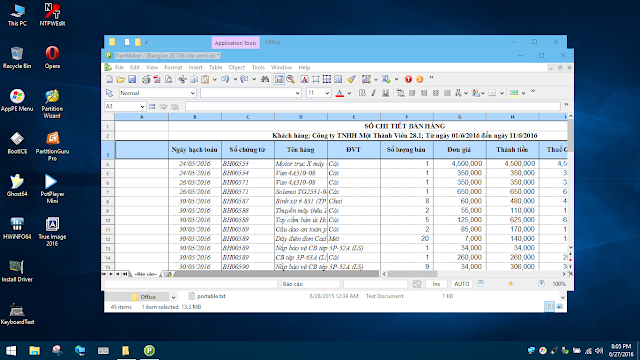The height and width of the screenshot is (360, 640).
Task: Click the AUTO button in status bar
Action: (x=462, y=284)
